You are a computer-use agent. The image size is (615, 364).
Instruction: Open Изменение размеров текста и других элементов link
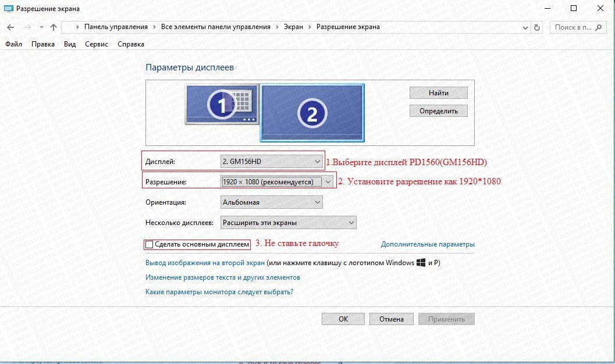tap(223, 277)
